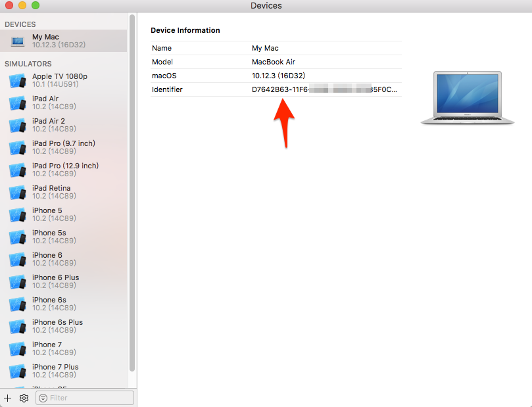Image resolution: width=532 pixels, height=407 pixels.
Task: Zoom the Devices window with green button
Action: point(36,5)
